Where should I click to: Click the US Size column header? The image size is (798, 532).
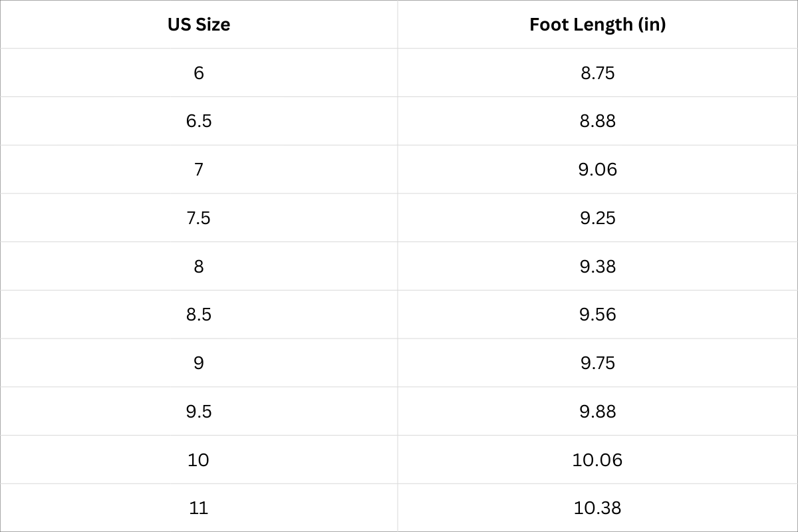[x=199, y=25]
